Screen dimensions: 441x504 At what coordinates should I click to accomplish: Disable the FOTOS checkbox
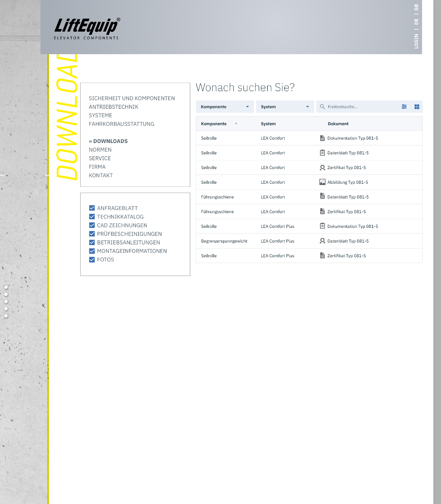92,260
